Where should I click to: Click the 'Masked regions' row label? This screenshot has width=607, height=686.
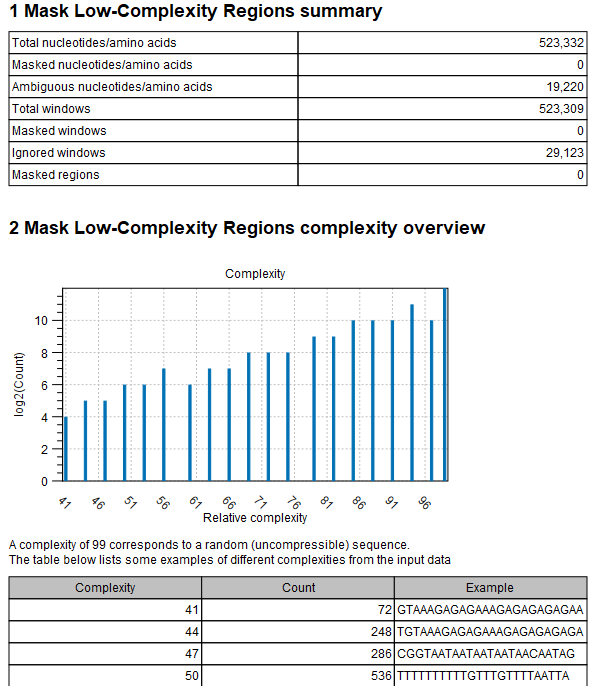point(55,175)
